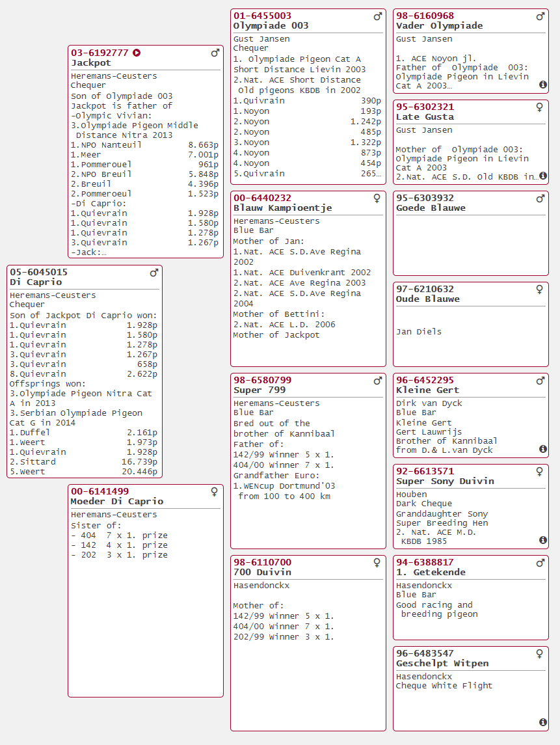
Task: Select the pigeon name Late Gusta
Action: pos(425,117)
